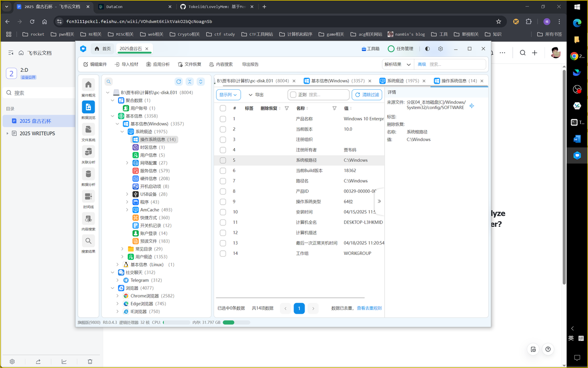Open 文件恢复 in toolbar
Viewport: 588px width, 368px height.
coord(189,64)
